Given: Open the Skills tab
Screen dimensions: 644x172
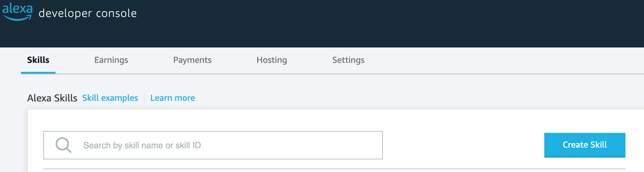Looking at the screenshot, I should (x=38, y=60).
